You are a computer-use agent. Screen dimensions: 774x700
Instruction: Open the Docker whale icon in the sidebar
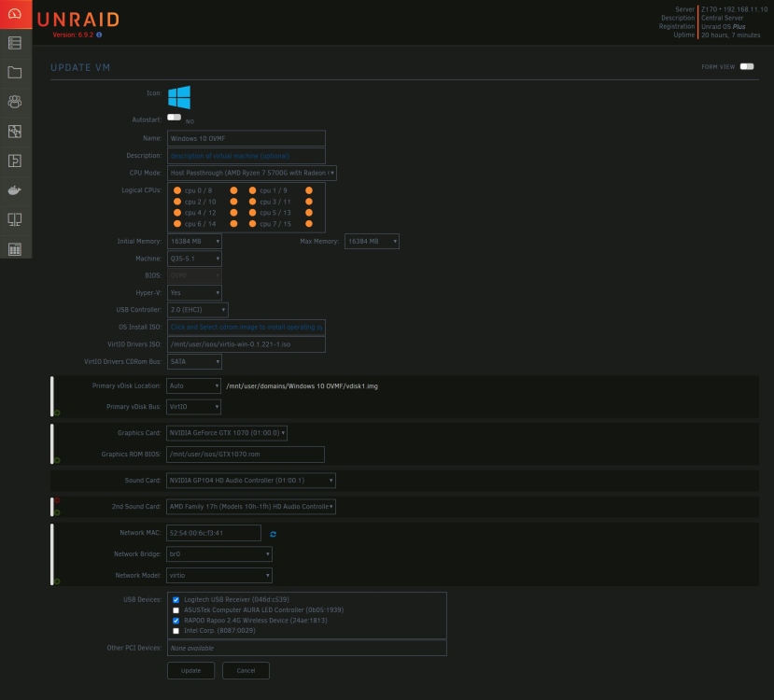(15, 189)
